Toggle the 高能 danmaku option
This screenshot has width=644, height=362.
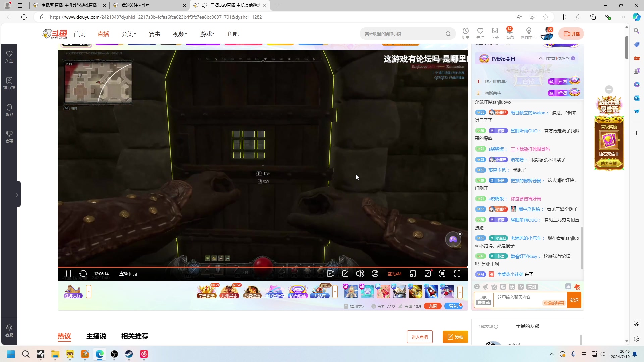tap(532, 287)
